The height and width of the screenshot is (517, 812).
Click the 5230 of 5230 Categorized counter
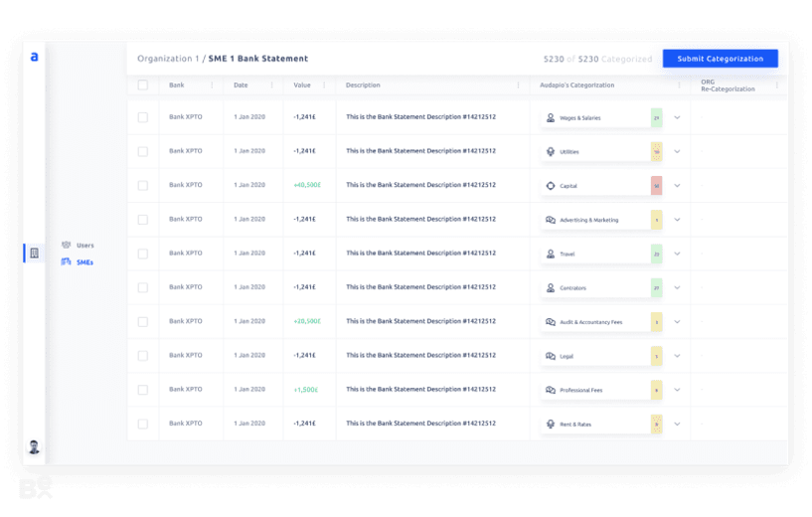(x=597, y=59)
